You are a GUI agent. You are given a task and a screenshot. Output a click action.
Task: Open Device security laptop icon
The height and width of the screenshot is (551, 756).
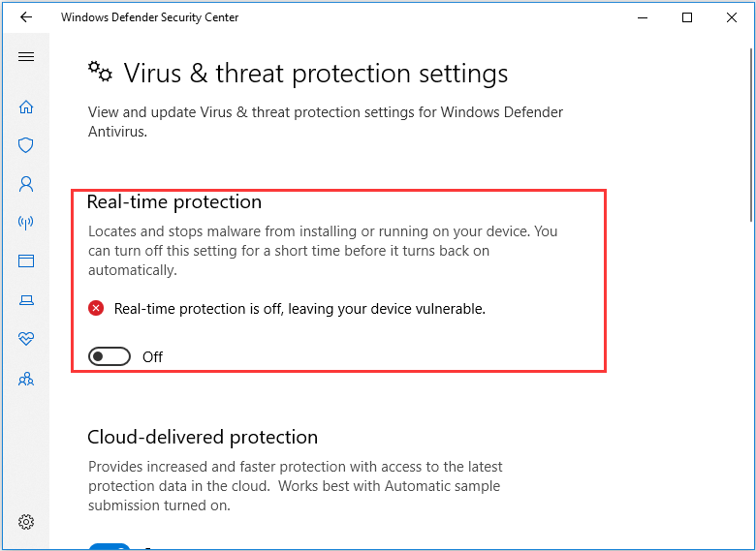click(x=26, y=300)
